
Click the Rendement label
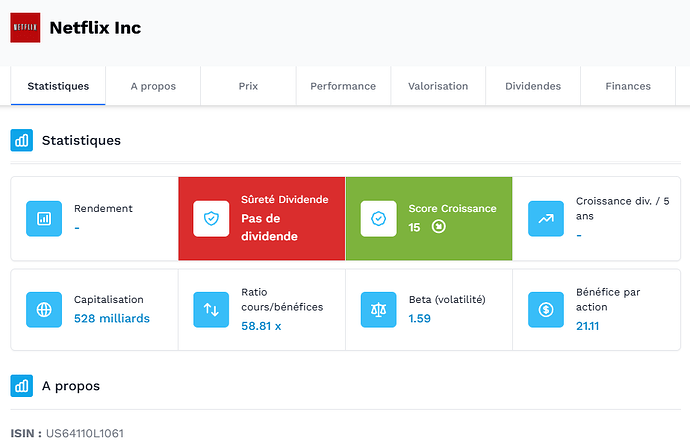[103, 209]
